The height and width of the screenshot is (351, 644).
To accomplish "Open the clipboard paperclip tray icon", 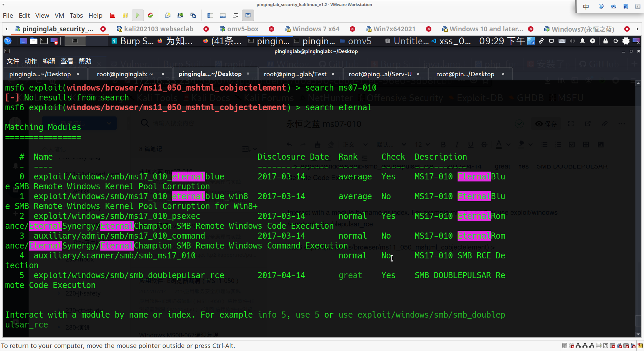I will 541,41.
